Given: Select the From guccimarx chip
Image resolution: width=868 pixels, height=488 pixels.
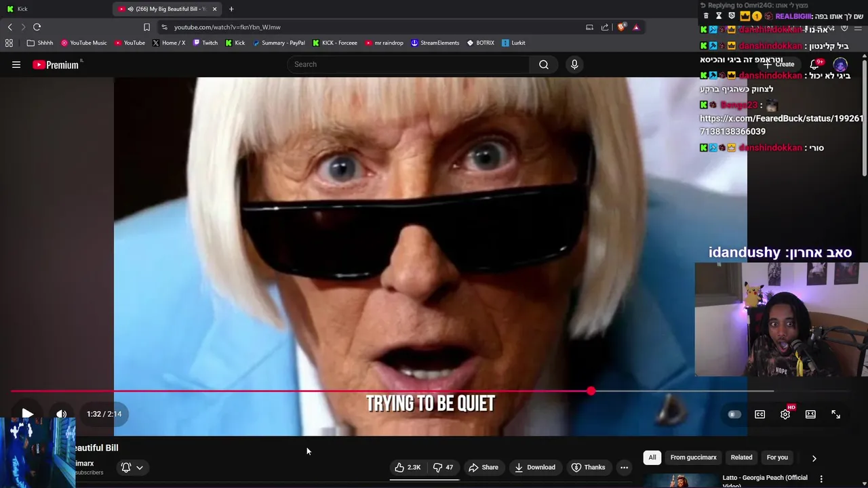Looking at the screenshot, I should click(693, 457).
